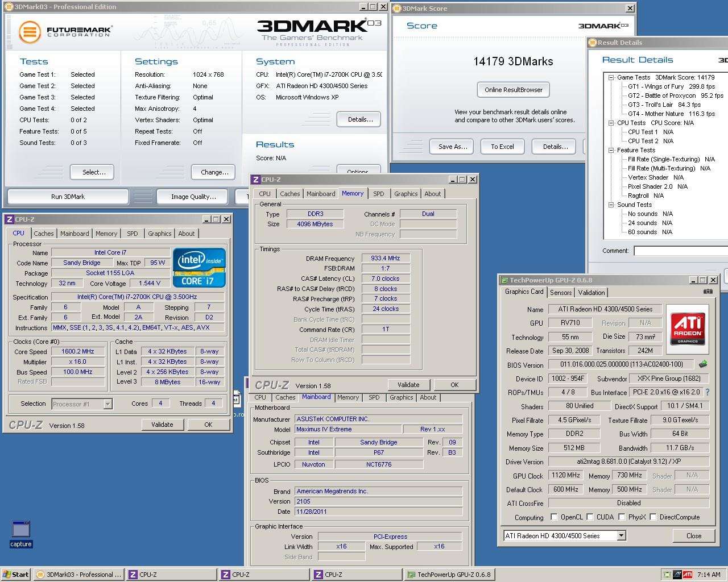Select 'GT2 - Battle of Proxycon' row
This screenshot has width=728, height=582.
pos(675,95)
